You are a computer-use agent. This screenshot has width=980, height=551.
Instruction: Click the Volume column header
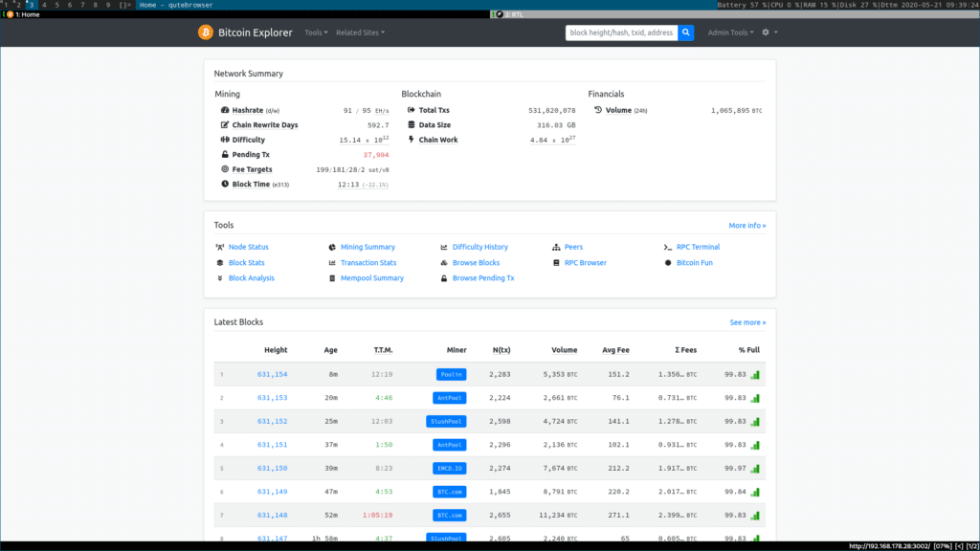click(565, 350)
